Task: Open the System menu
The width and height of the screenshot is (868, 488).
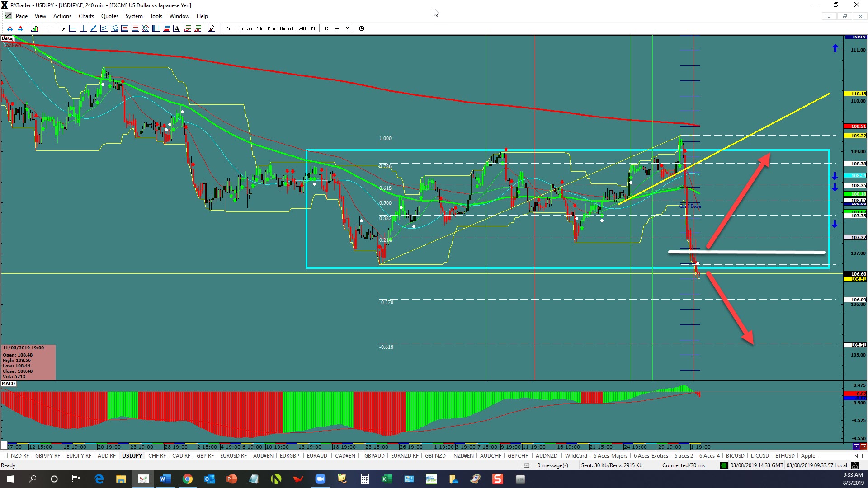Action: click(x=134, y=16)
